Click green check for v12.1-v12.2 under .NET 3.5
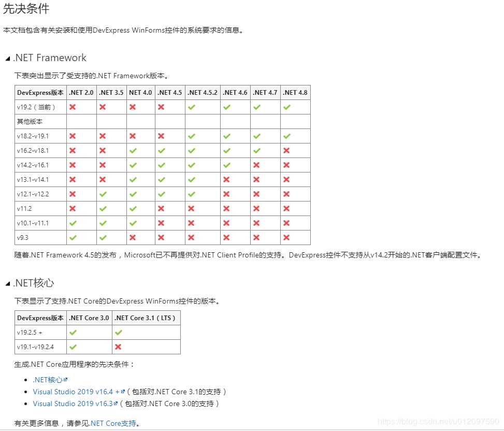The width and height of the screenshot is (504, 431). pyautogui.click(x=103, y=194)
